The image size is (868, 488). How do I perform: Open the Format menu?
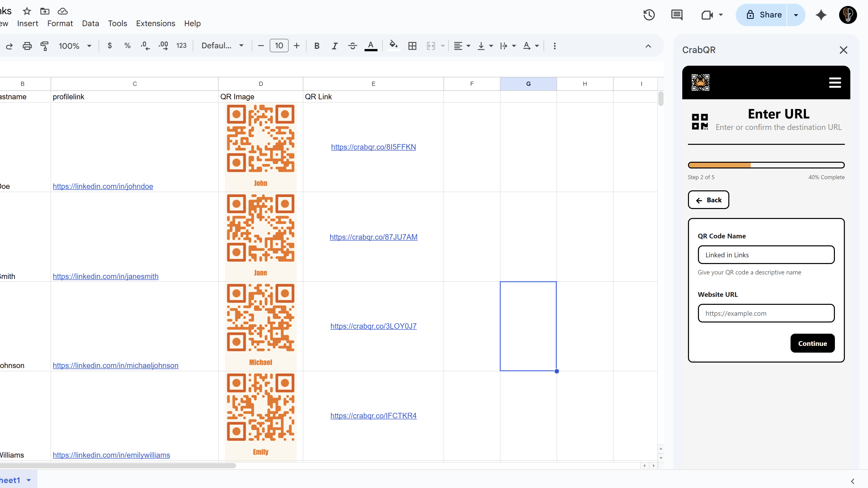pyautogui.click(x=60, y=24)
